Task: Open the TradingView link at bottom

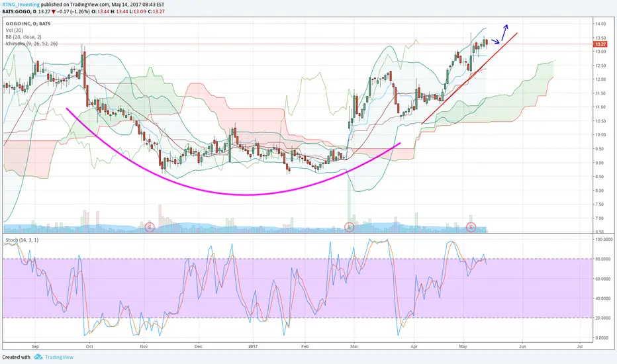Action: 59,357
